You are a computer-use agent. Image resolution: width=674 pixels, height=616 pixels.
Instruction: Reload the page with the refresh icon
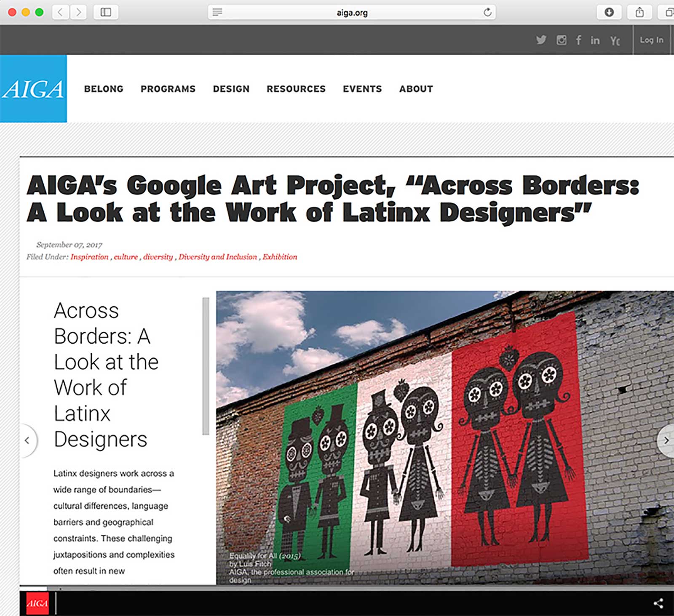pyautogui.click(x=487, y=12)
